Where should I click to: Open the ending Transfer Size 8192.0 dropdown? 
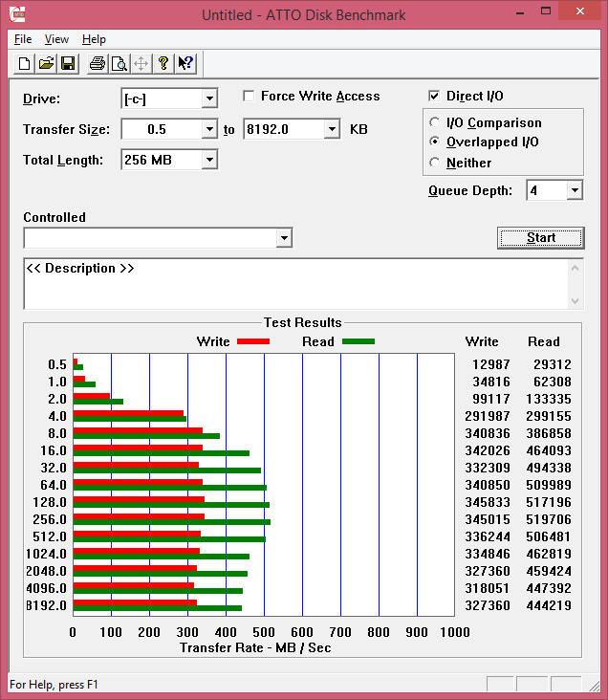point(332,129)
